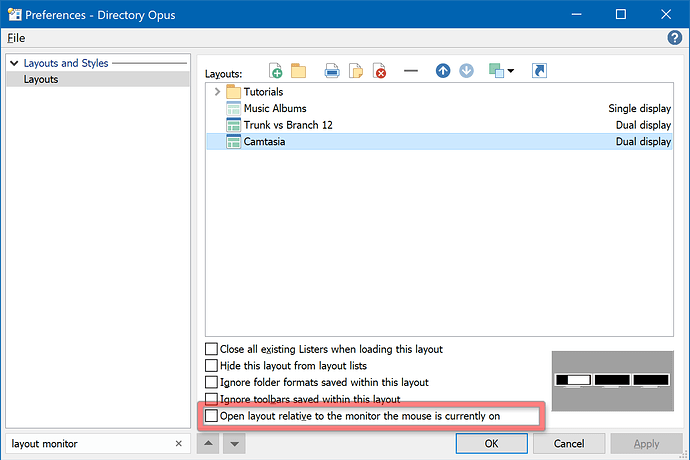Open the File menu

point(16,38)
